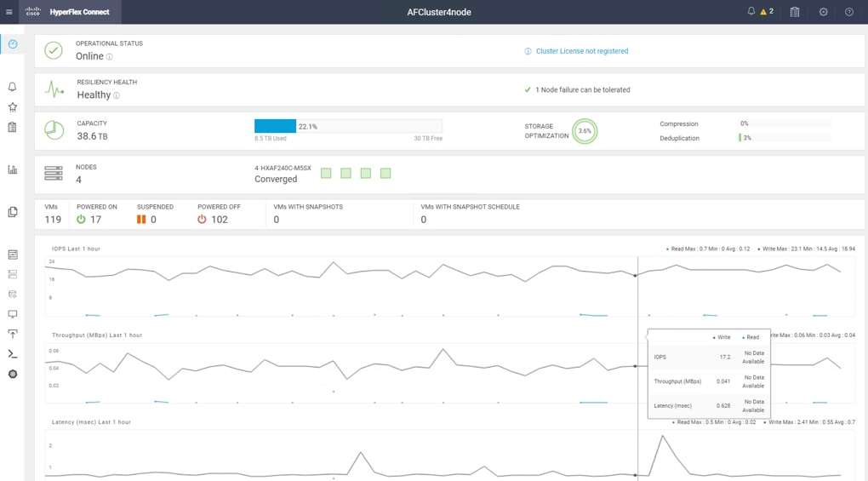Click the 22.1% used label
This screenshot has height=481, width=868.
[308, 127]
